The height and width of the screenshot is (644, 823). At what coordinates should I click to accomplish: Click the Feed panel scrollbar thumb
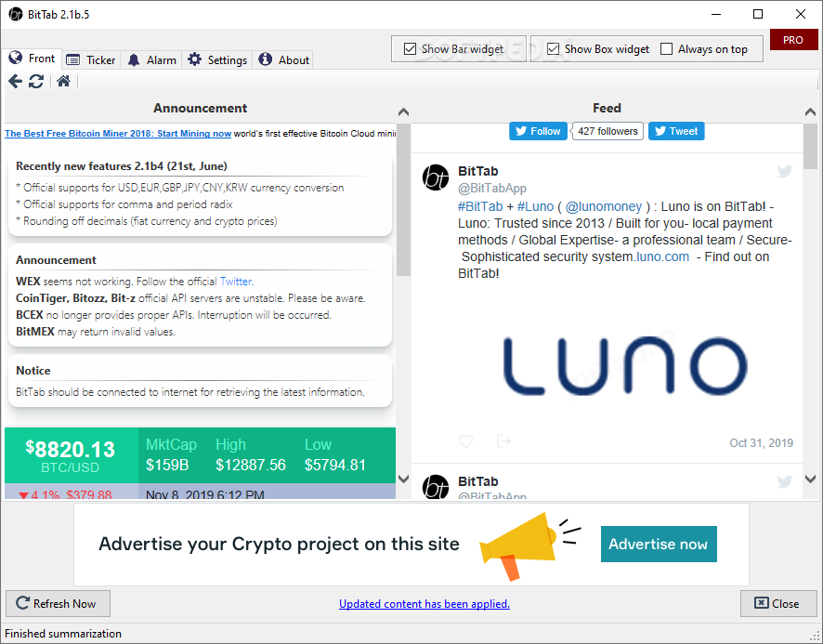[810, 147]
